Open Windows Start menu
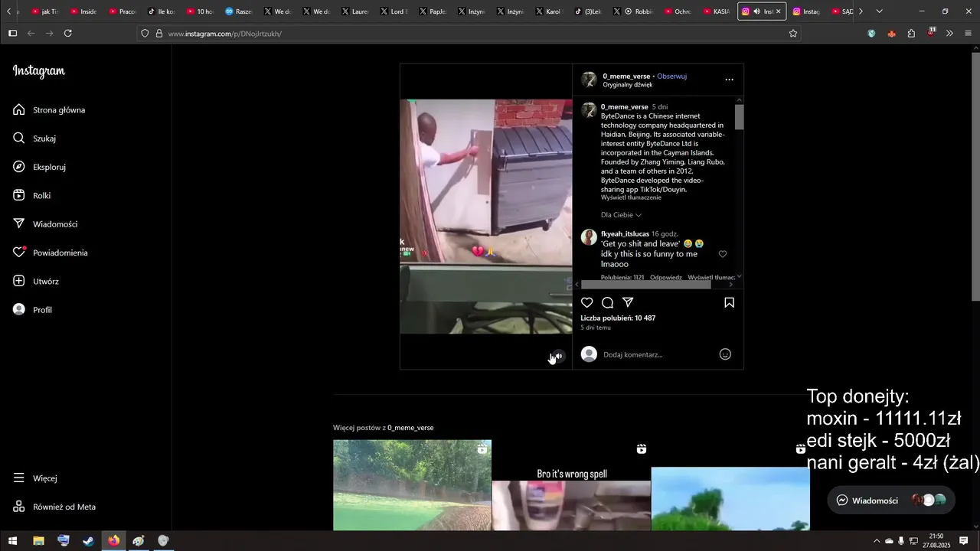 [12, 541]
